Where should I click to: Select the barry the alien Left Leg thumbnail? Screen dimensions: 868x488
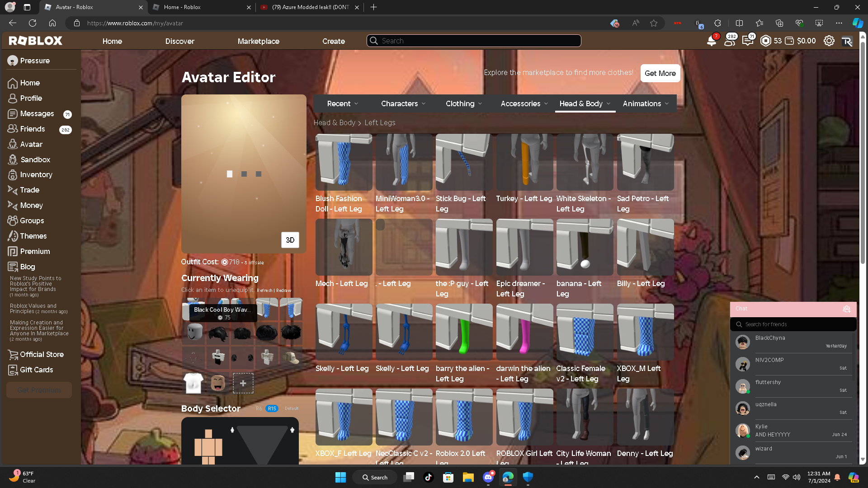pyautogui.click(x=464, y=332)
